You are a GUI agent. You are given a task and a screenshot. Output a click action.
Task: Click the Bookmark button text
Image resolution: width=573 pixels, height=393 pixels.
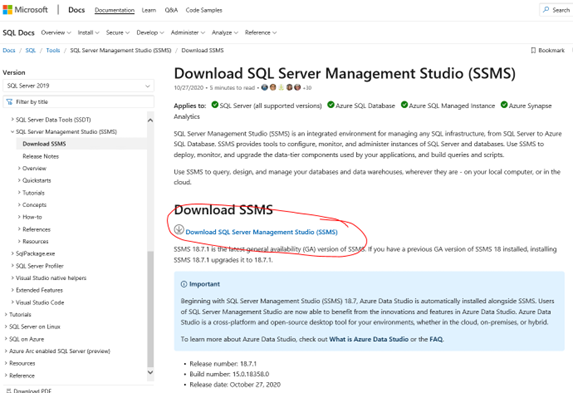[x=551, y=50]
